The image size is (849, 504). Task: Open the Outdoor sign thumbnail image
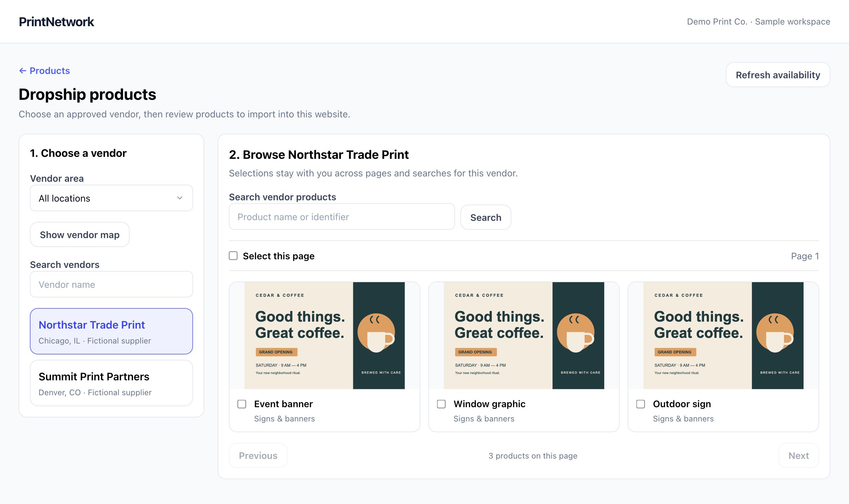[723, 336]
